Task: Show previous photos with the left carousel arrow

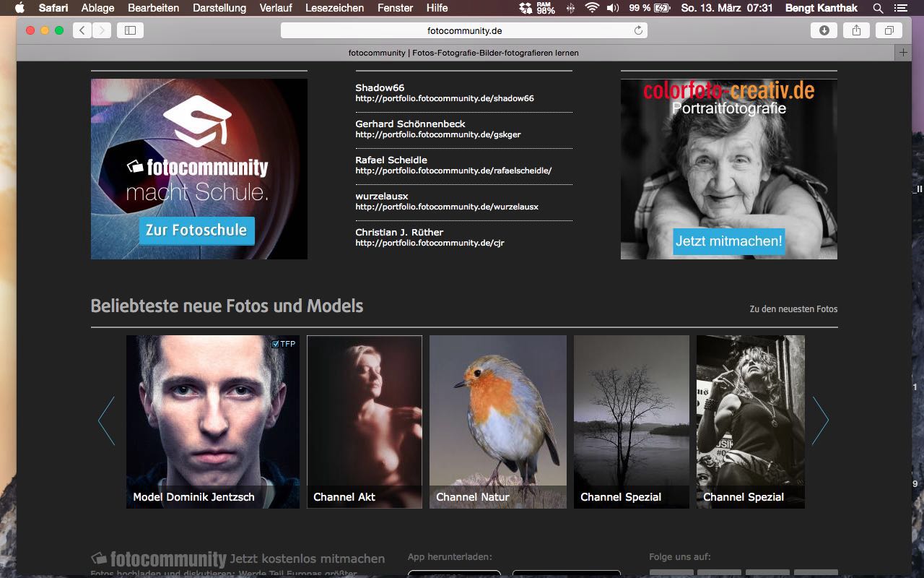Action: 106,420
